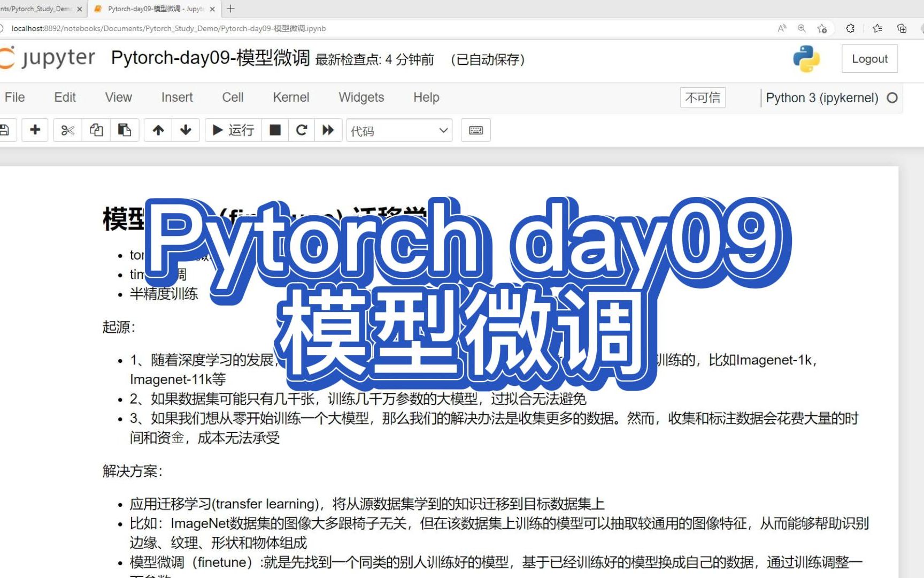Viewport: 924px width, 578px height.
Task: Click the Python logo icon
Action: click(806, 58)
